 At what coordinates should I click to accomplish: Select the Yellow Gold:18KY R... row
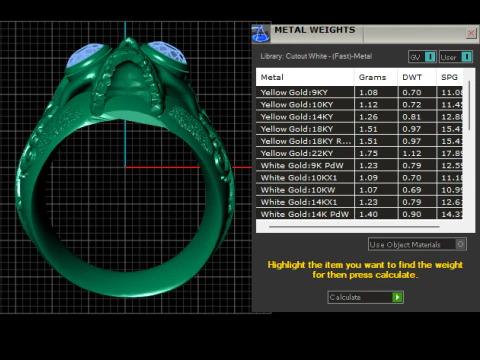[x=359, y=141]
